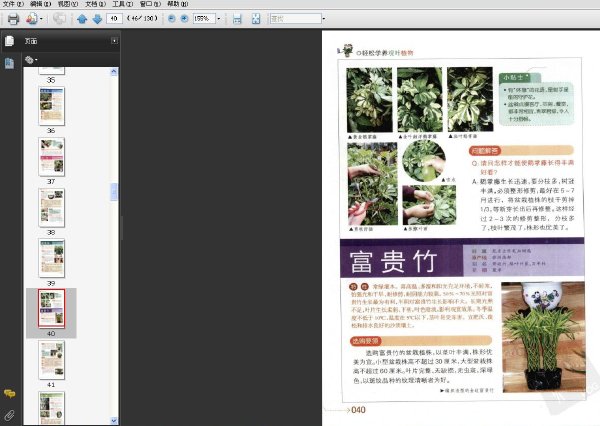The height and width of the screenshot is (426, 600).
Task: Select page 41 thumbnail
Action: (52, 360)
